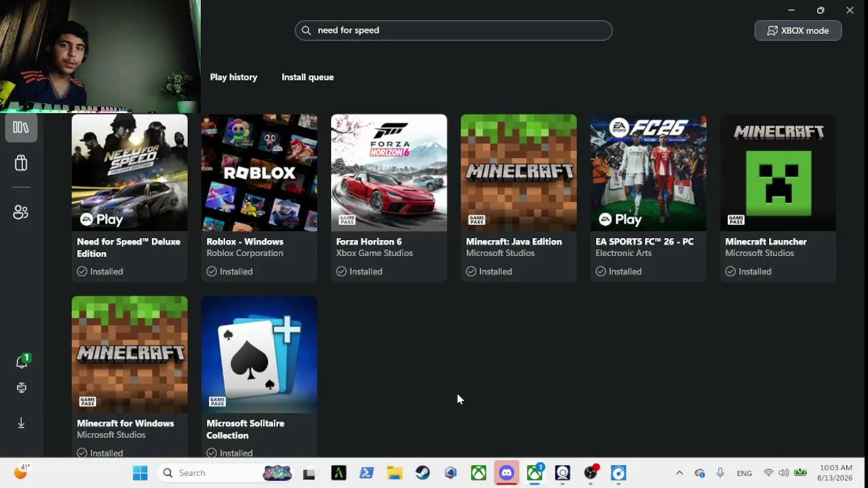Open the notifications bell in sidebar

point(22,361)
